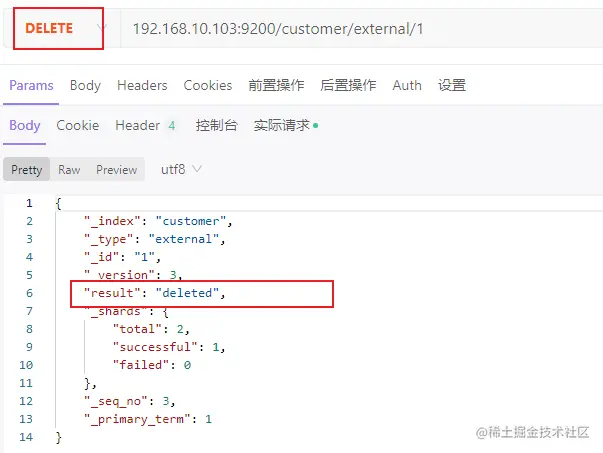Click the "_seq_no": 3 line
This screenshot has height=453, width=603.
pos(130,401)
